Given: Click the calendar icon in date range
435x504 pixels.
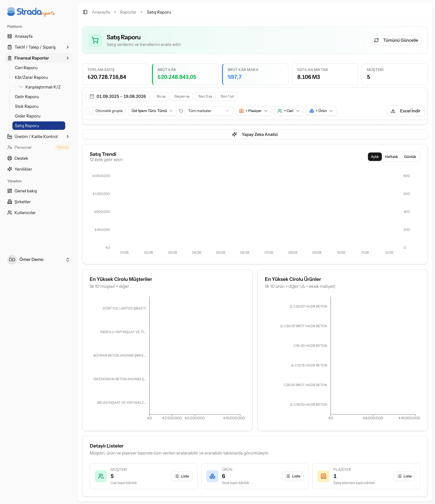Looking at the screenshot, I should pos(92,96).
